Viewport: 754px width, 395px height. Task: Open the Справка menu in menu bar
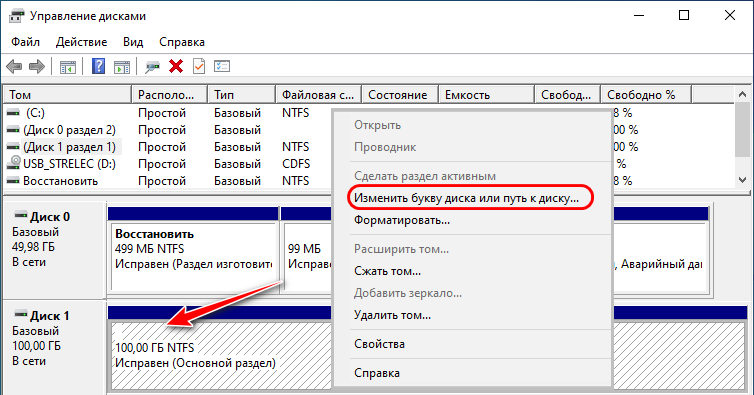(182, 42)
